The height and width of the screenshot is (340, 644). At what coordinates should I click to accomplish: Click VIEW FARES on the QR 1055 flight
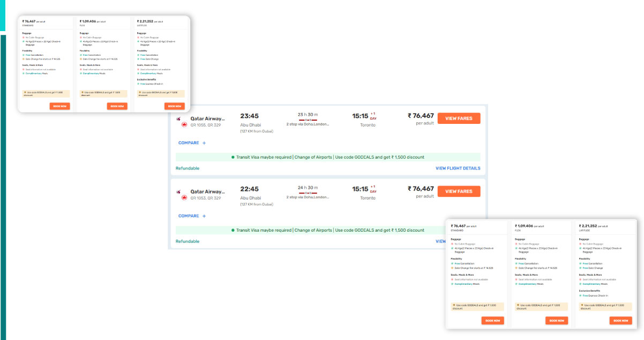tap(459, 118)
